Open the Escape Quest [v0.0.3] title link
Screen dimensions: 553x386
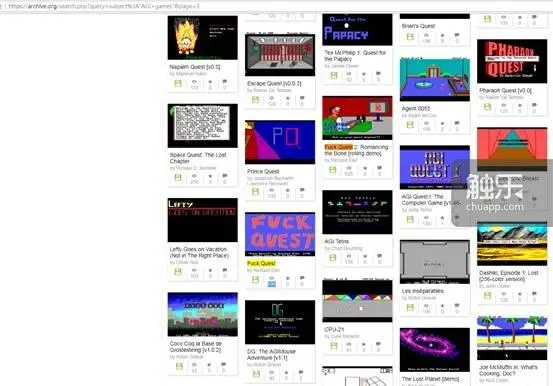coord(274,83)
